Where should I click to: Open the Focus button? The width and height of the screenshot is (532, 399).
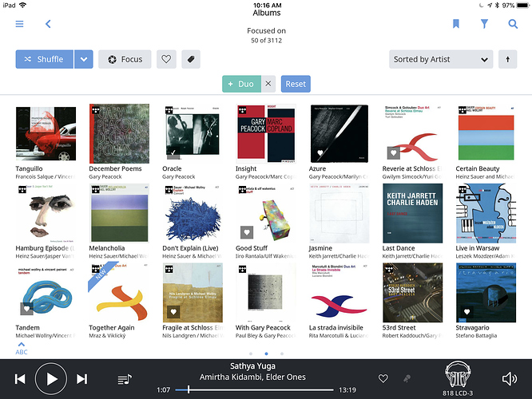(125, 59)
